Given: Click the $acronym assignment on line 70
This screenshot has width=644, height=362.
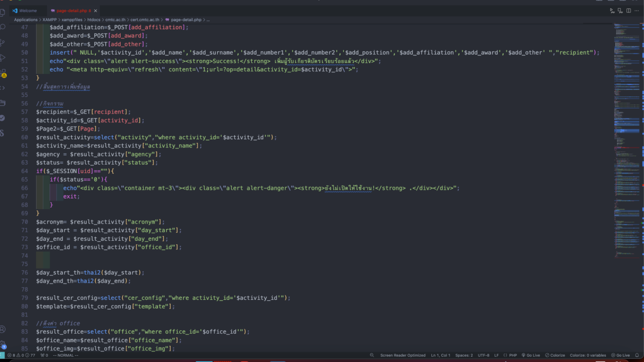Looking at the screenshot, I should click(100, 222).
